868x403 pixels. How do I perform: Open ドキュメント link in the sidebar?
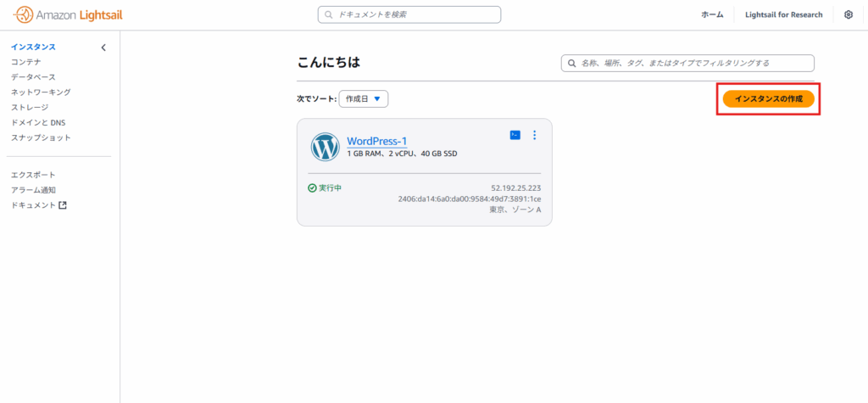pos(33,205)
